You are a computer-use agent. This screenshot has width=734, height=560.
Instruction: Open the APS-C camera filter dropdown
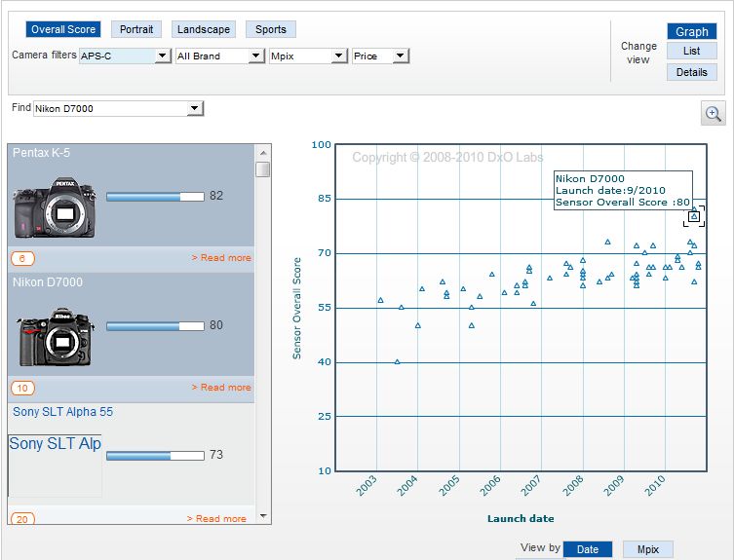point(125,56)
